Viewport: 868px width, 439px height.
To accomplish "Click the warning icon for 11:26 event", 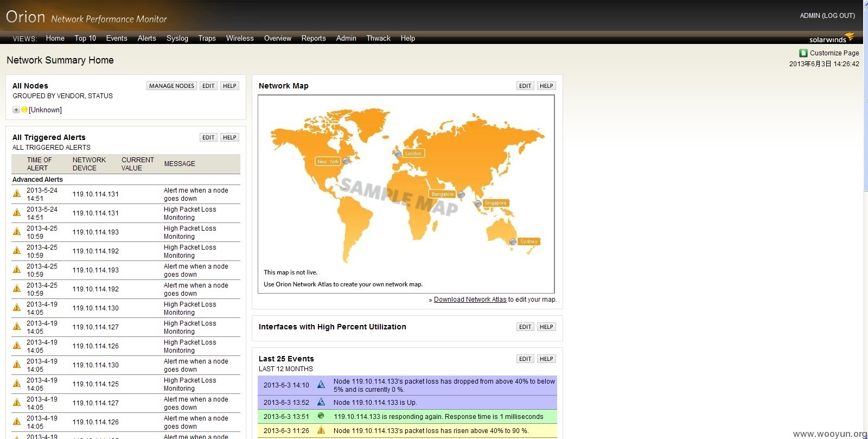I will [321, 430].
